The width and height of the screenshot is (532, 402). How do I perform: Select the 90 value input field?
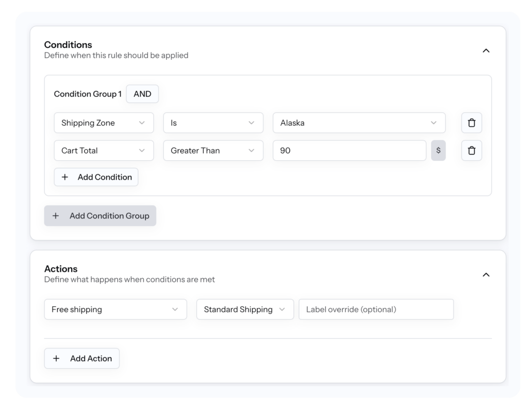[349, 150]
